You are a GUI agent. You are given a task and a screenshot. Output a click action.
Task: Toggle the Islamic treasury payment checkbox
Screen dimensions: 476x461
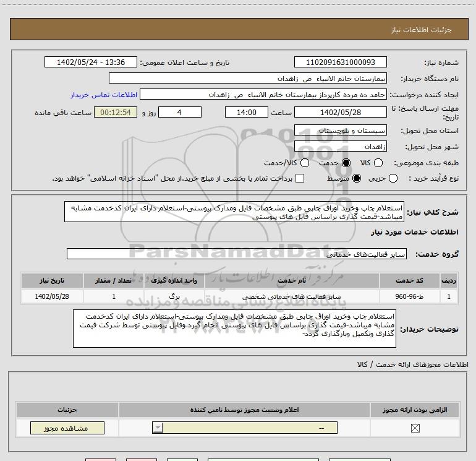point(300,178)
